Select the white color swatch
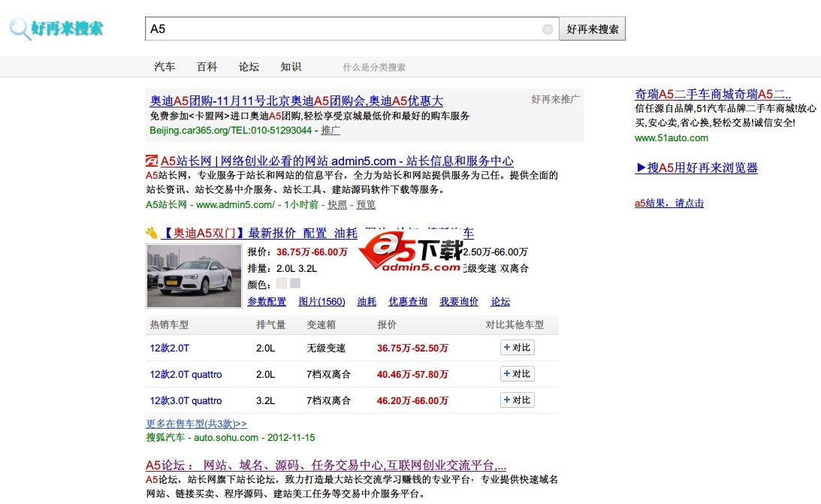 tap(282, 283)
